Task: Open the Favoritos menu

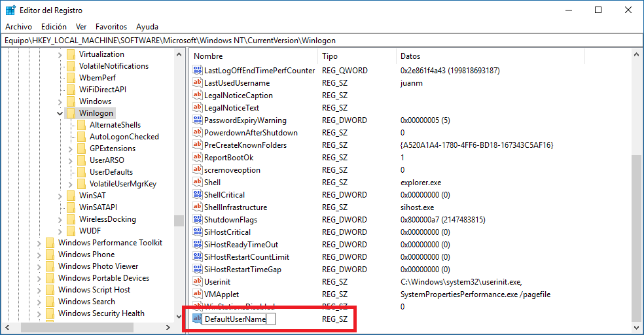Action: [x=111, y=27]
